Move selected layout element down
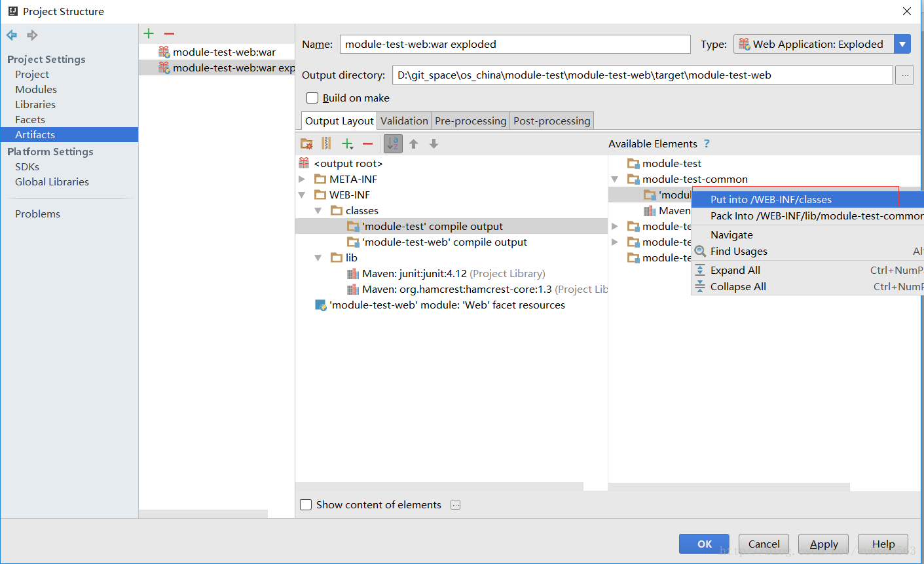 [x=434, y=144]
